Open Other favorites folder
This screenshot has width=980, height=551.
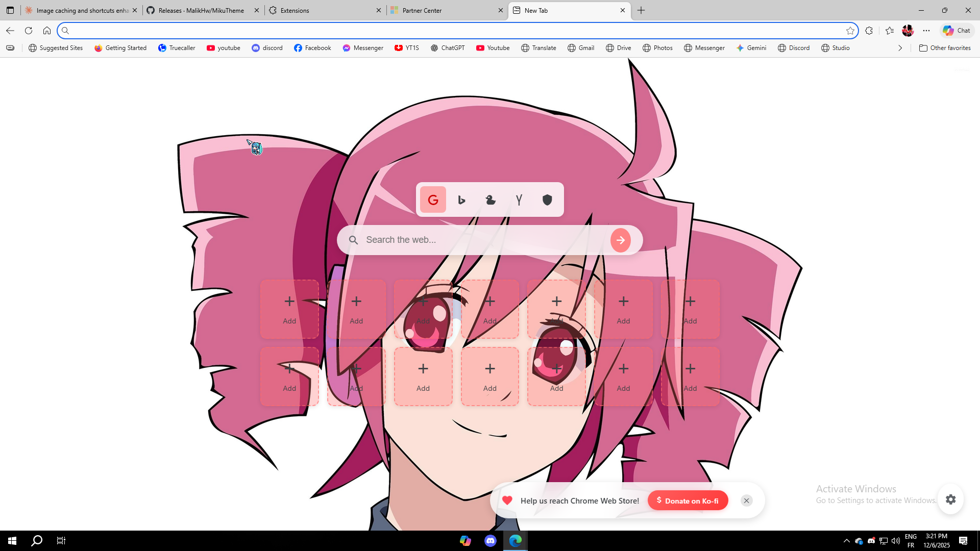pos(945,48)
